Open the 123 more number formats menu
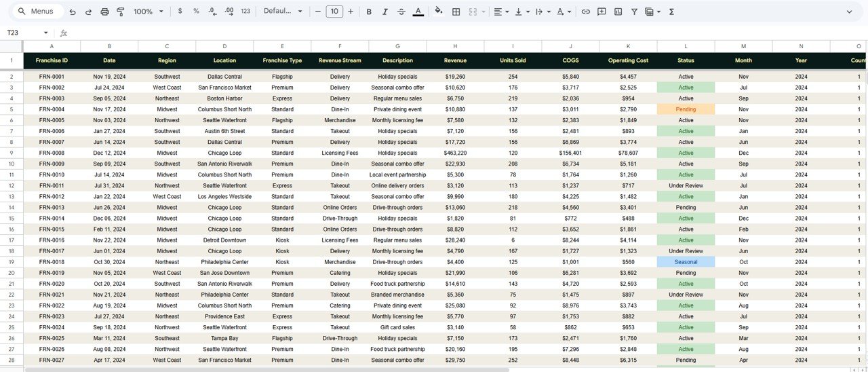This screenshot has width=868, height=372. coord(245,12)
